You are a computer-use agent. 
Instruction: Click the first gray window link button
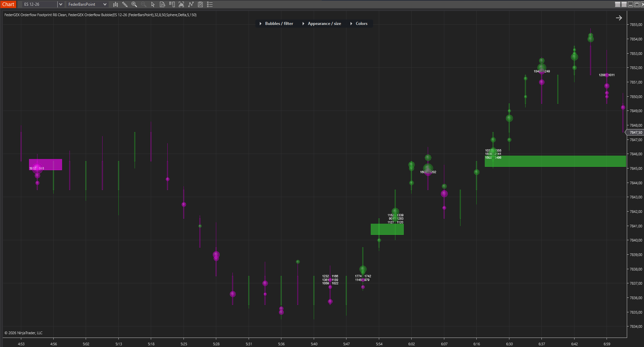click(618, 4)
